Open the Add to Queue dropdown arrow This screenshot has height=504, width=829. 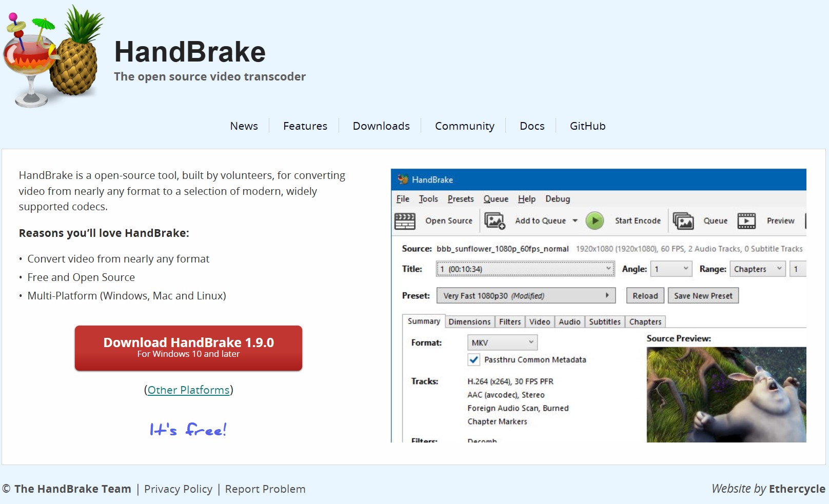point(575,221)
